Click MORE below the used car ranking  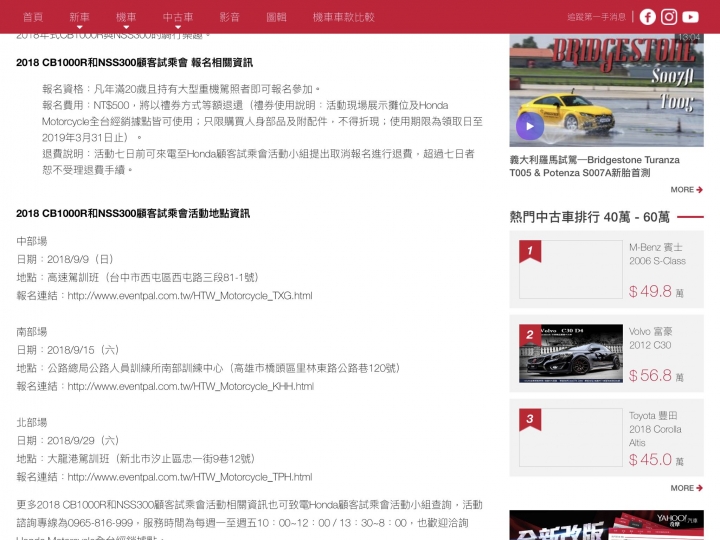pos(682,488)
